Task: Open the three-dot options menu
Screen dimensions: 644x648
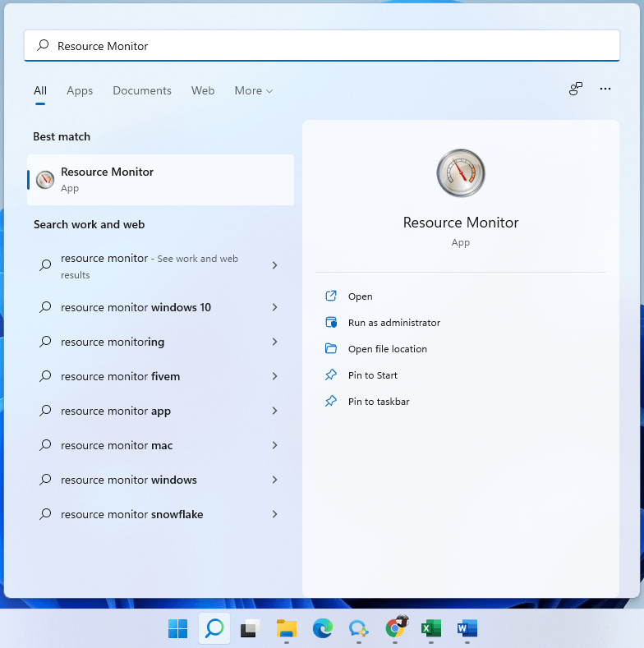Action: pos(605,89)
